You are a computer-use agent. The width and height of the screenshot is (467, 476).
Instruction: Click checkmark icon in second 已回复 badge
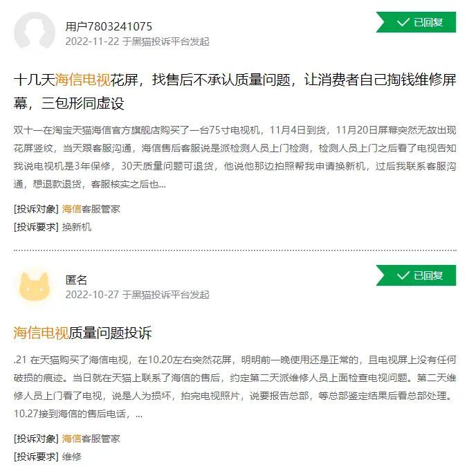403,275
